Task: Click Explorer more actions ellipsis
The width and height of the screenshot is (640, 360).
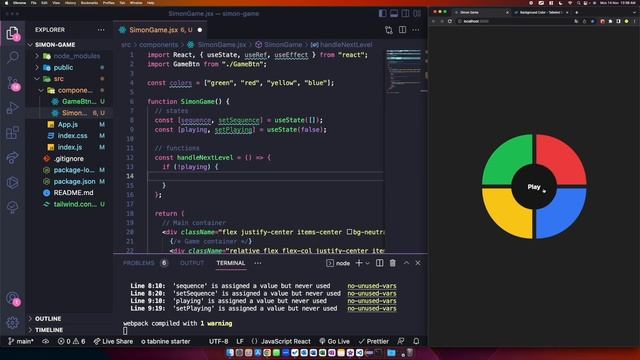Action: (x=101, y=30)
